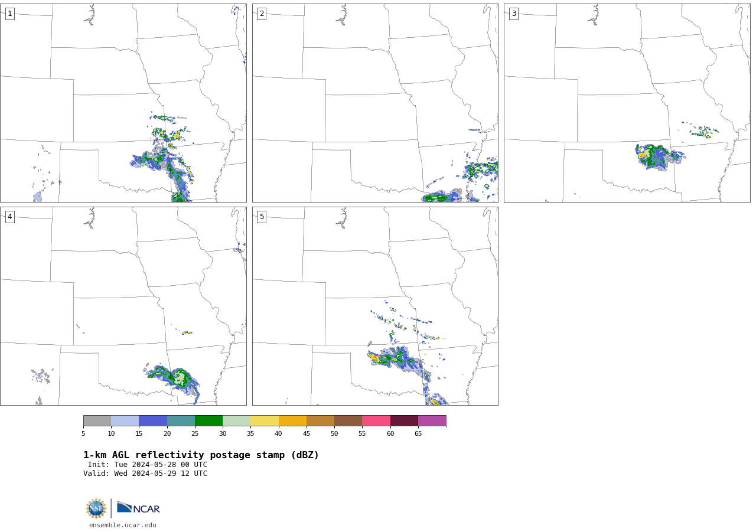This screenshot has height=532, width=756.
Task: Click the member number 1 label box
Action: (9, 14)
